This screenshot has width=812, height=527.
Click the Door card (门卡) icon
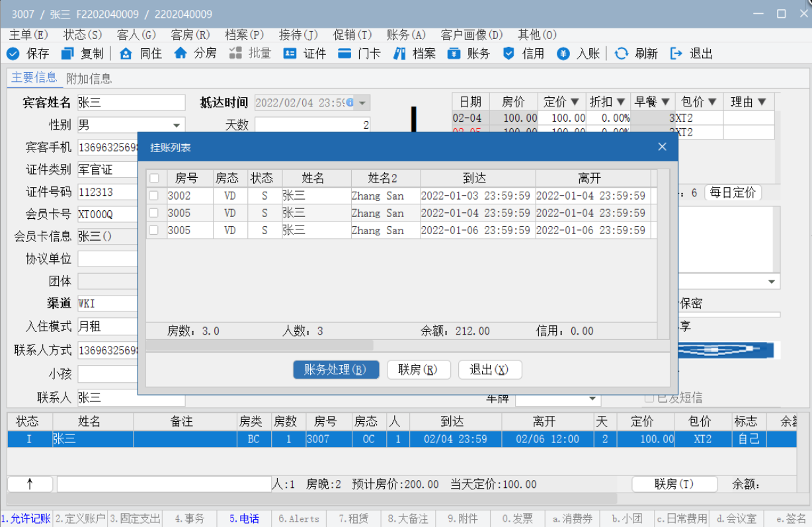345,54
